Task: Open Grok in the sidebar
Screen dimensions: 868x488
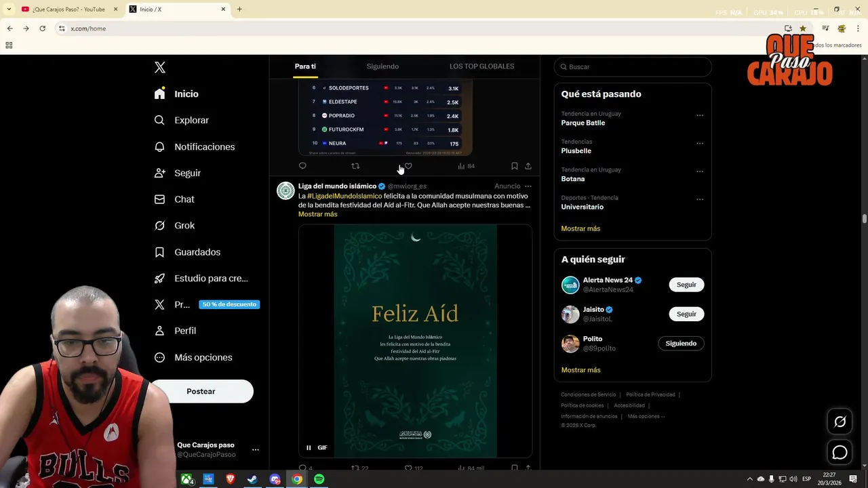Action: click(174, 226)
